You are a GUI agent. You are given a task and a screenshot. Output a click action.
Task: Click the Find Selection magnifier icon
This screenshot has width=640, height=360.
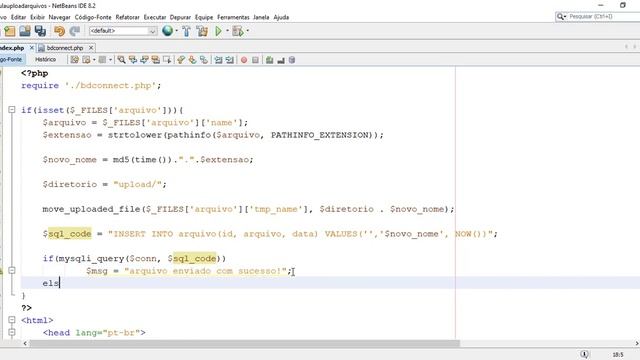[122, 60]
